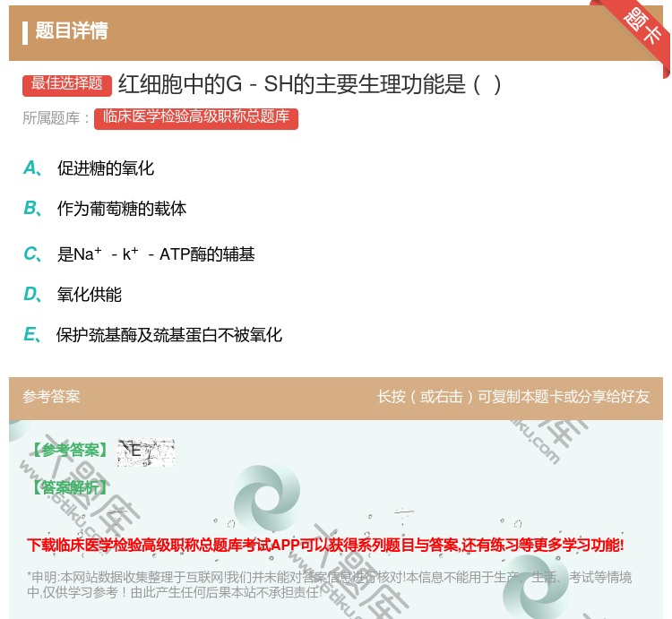The height and width of the screenshot is (619, 672).
Task: Click the 题目详情 header title
Action: coord(72,31)
